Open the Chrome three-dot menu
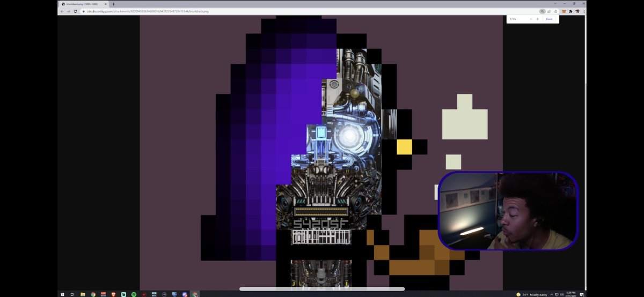The image size is (644, 297). (x=583, y=11)
